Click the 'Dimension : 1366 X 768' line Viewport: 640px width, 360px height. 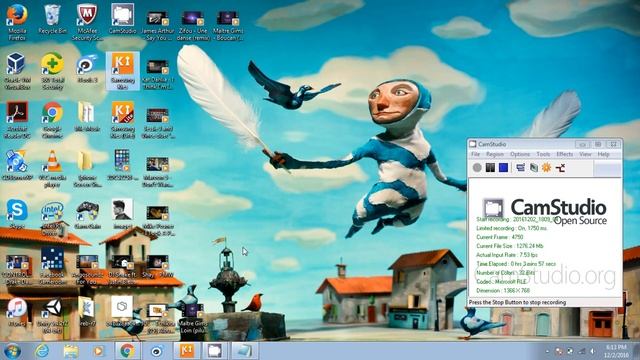pyautogui.click(x=503, y=291)
